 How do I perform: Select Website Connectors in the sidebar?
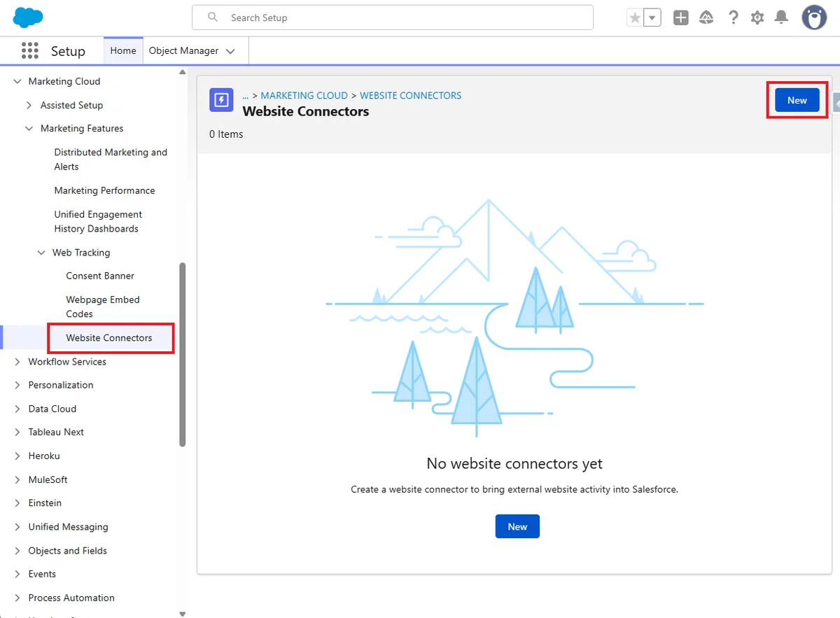pyautogui.click(x=109, y=337)
